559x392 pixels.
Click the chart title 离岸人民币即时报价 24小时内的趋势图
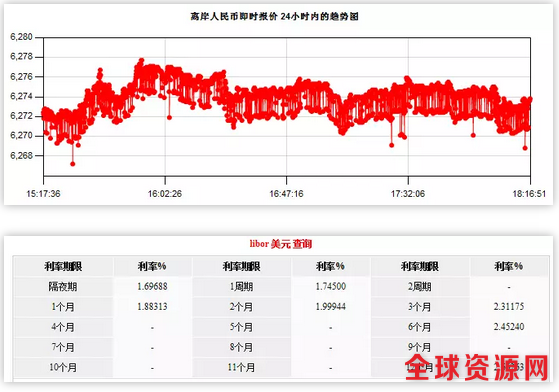[x=275, y=16]
